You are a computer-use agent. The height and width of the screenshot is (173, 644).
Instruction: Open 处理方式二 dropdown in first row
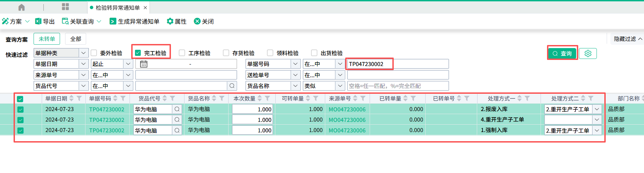[597, 109]
